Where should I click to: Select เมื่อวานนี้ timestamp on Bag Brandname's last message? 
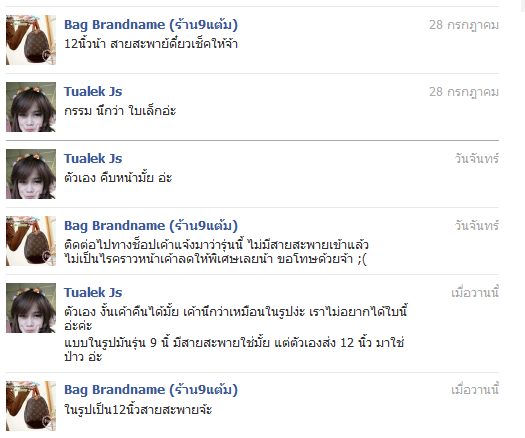click(x=475, y=389)
